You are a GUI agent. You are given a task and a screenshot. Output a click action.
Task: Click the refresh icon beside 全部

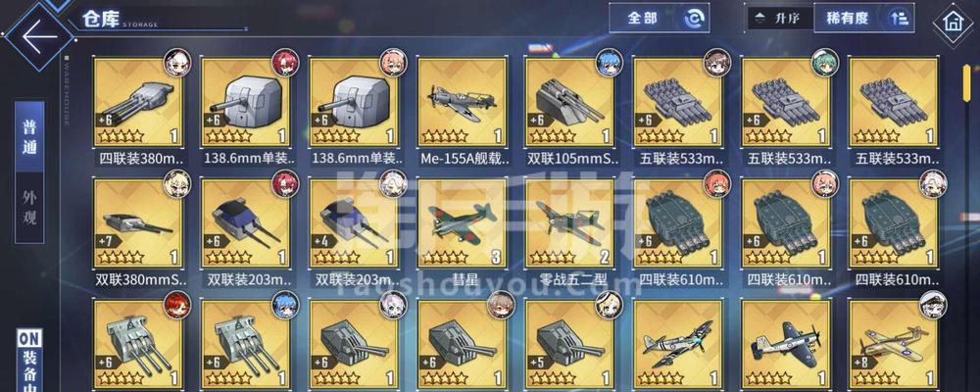[694, 19]
